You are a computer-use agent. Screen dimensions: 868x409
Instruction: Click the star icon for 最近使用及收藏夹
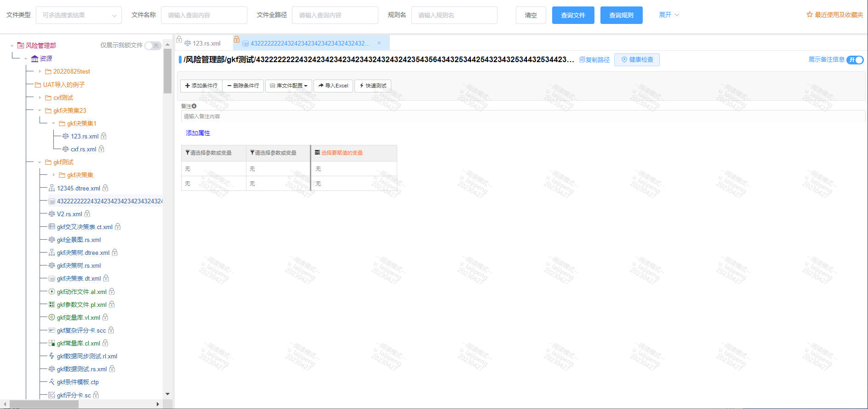point(810,15)
